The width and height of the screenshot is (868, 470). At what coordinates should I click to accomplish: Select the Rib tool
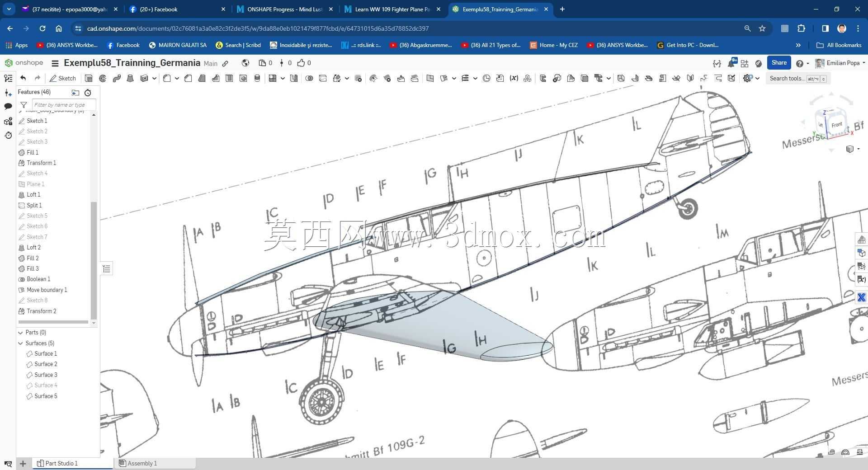216,78
